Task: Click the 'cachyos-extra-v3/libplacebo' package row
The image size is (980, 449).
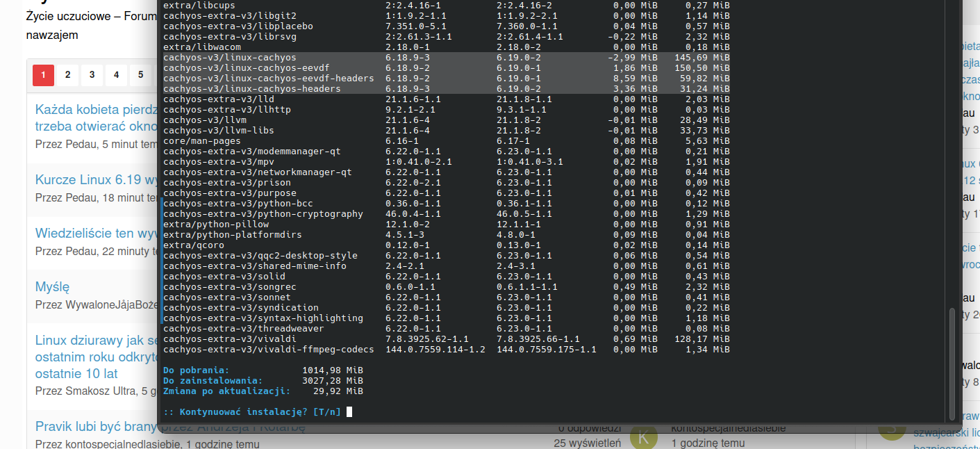Action: tap(447, 26)
